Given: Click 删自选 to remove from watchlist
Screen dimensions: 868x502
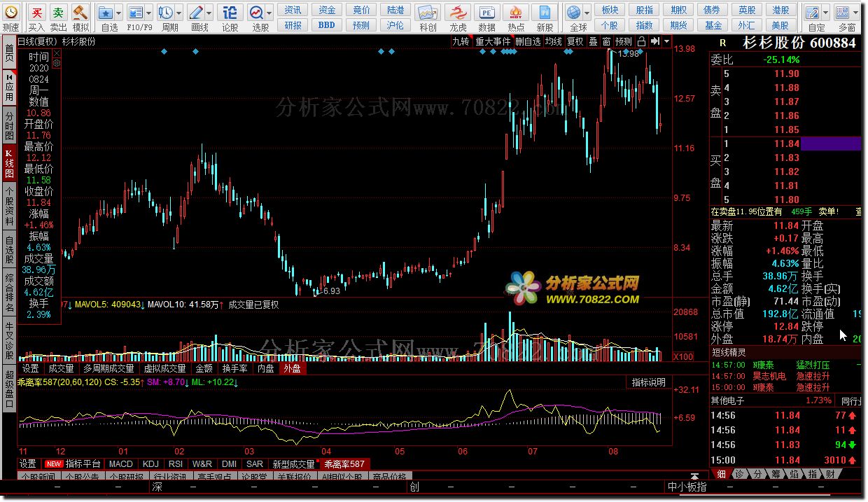Looking at the screenshot, I should coord(528,41).
